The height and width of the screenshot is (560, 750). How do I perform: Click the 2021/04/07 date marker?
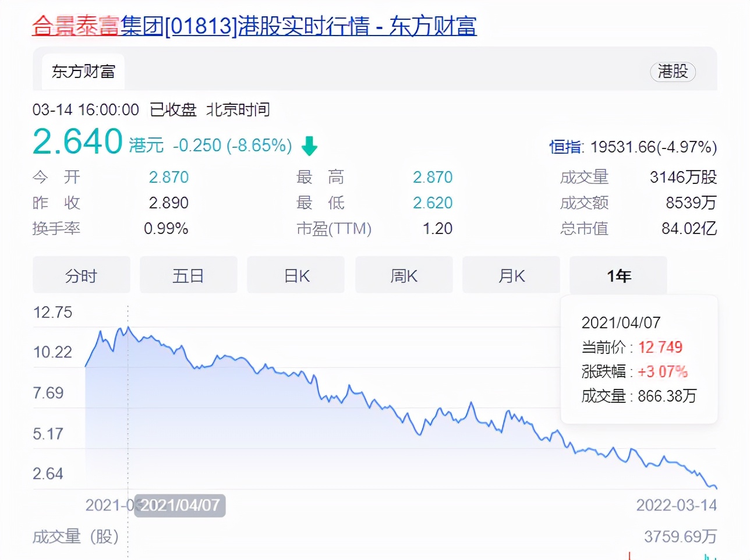pos(179,506)
